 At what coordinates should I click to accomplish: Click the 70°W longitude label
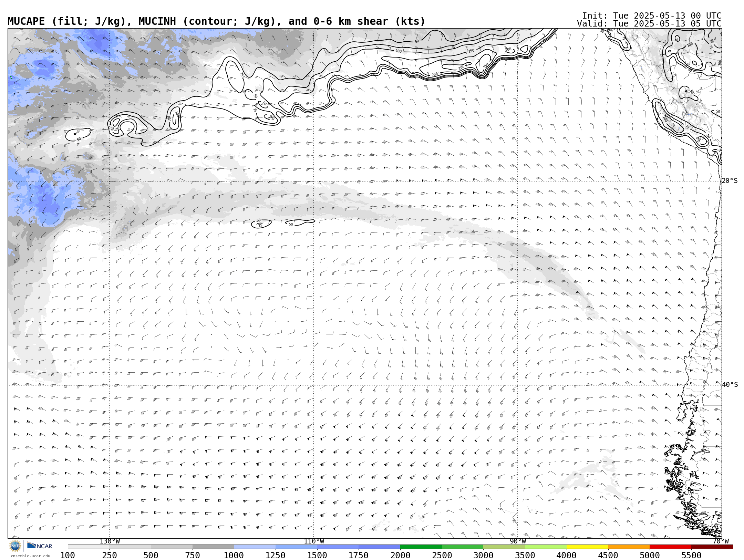(x=721, y=541)
